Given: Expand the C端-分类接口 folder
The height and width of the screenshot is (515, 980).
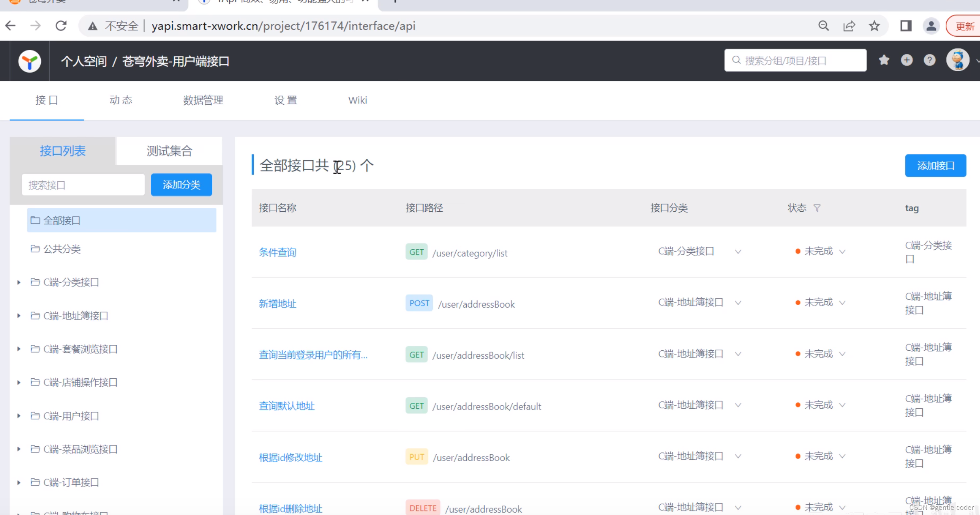Looking at the screenshot, I should (19, 282).
